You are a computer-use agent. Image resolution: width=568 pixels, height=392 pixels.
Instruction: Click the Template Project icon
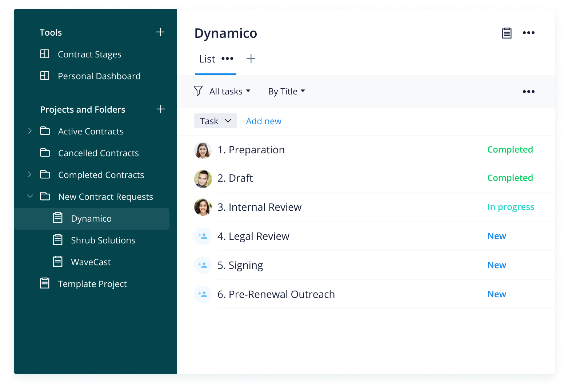45,283
